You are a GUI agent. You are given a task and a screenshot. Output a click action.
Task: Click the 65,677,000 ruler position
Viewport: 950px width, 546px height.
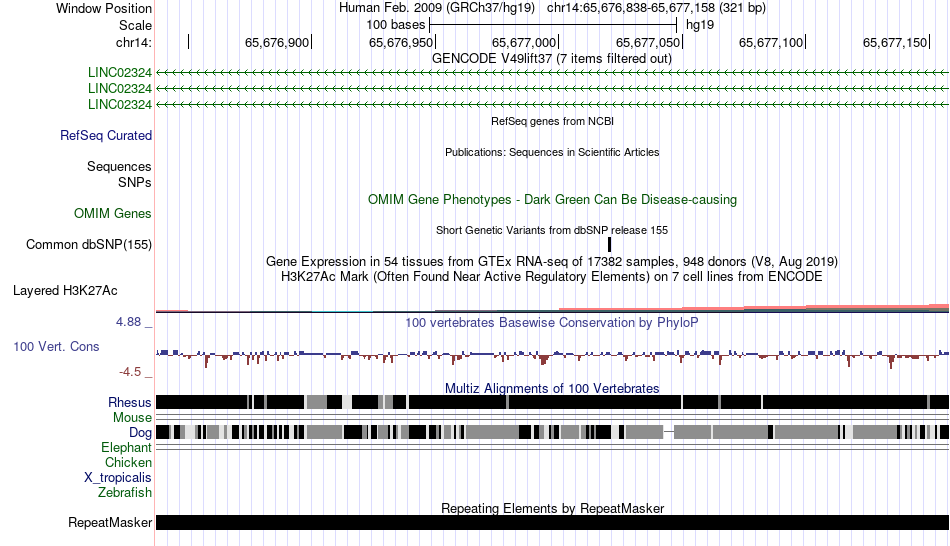pyautogui.click(x=523, y=42)
